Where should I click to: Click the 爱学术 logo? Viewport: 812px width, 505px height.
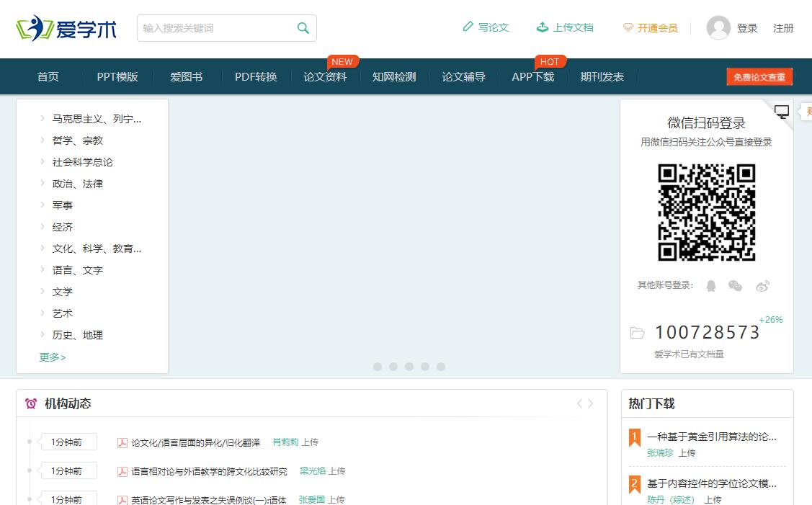(66, 28)
